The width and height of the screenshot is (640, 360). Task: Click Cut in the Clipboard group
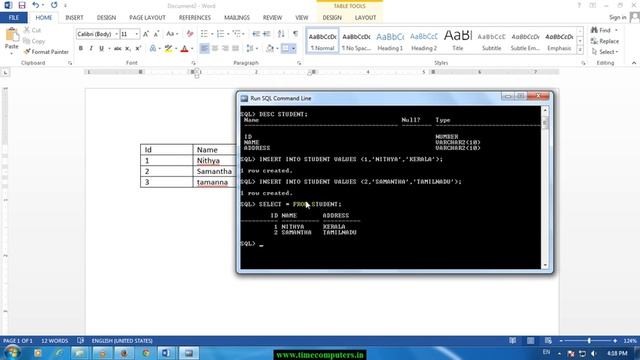(x=32, y=30)
